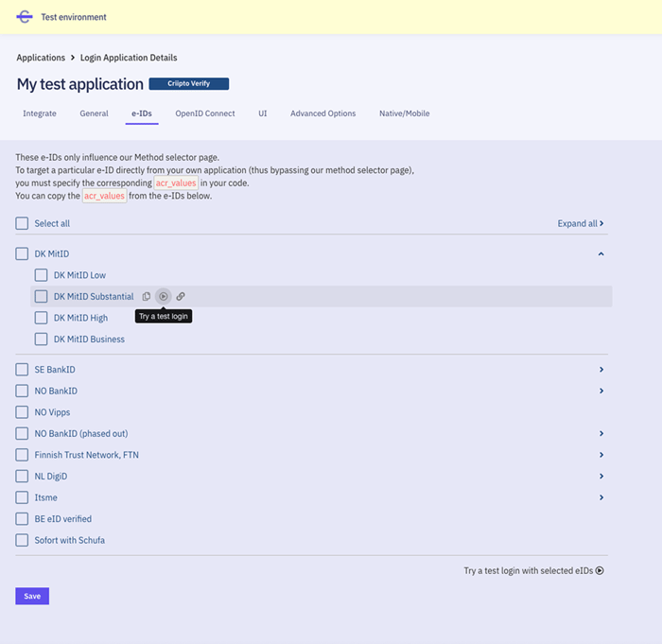662x644 pixels.
Task: Enable DK MitID Substantial checkbox
Action: pos(41,296)
